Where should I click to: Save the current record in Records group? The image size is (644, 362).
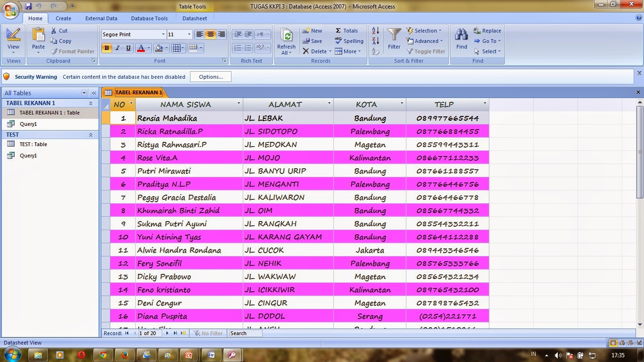click(312, 41)
